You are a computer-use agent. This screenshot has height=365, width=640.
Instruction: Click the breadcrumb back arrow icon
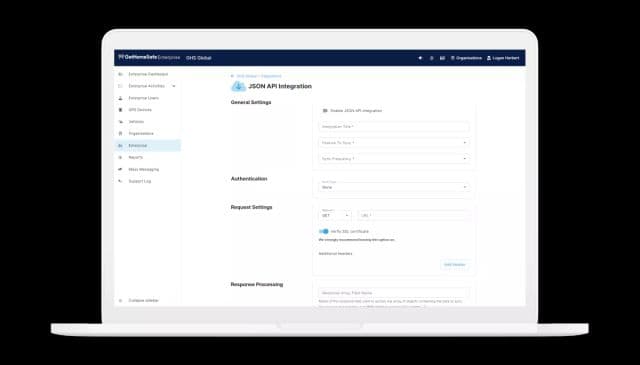[x=232, y=76]
